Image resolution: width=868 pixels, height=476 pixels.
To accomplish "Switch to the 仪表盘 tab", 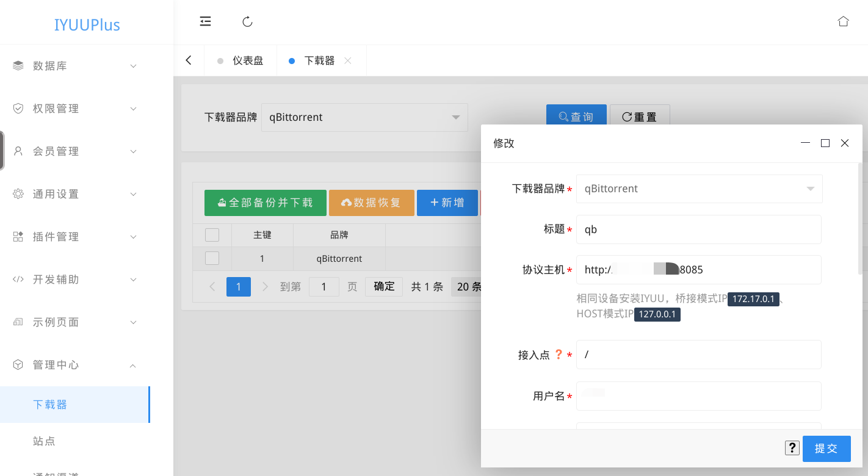I will 241,60.
